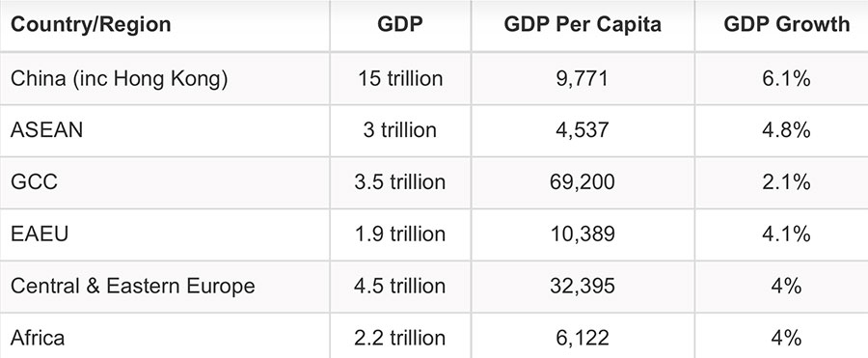The height and width of the screenshot is (358, 868).
Task: Click the 6,122 per capita value
Action: pyautogui.click(x=583, y=338)
